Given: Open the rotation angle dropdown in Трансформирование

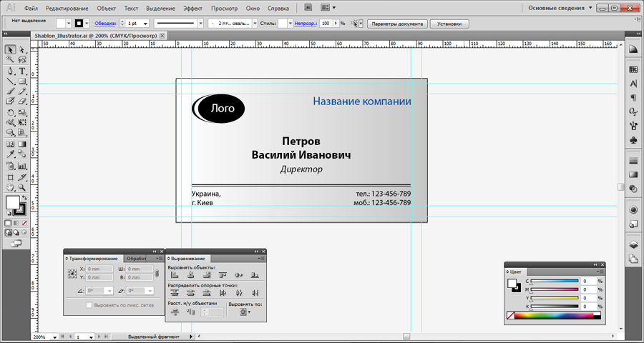Looking at the screenshot, I should (109, 290).
